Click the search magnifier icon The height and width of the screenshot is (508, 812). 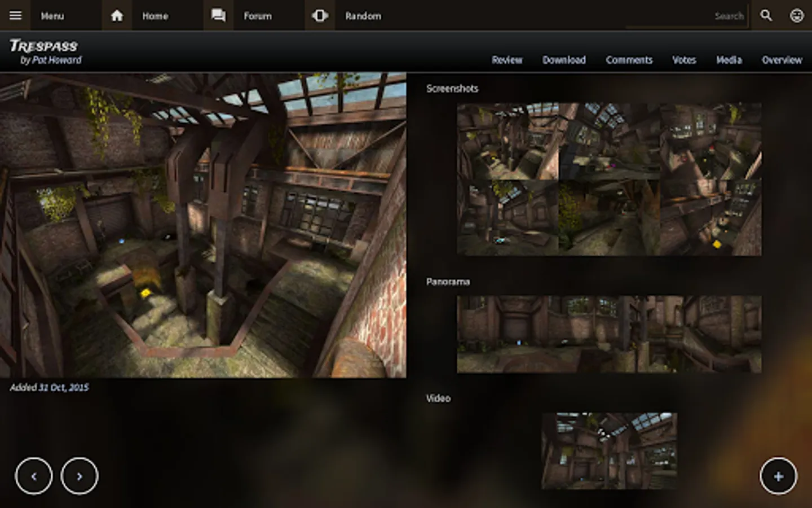pyautogui.click(x=766, y=15)
